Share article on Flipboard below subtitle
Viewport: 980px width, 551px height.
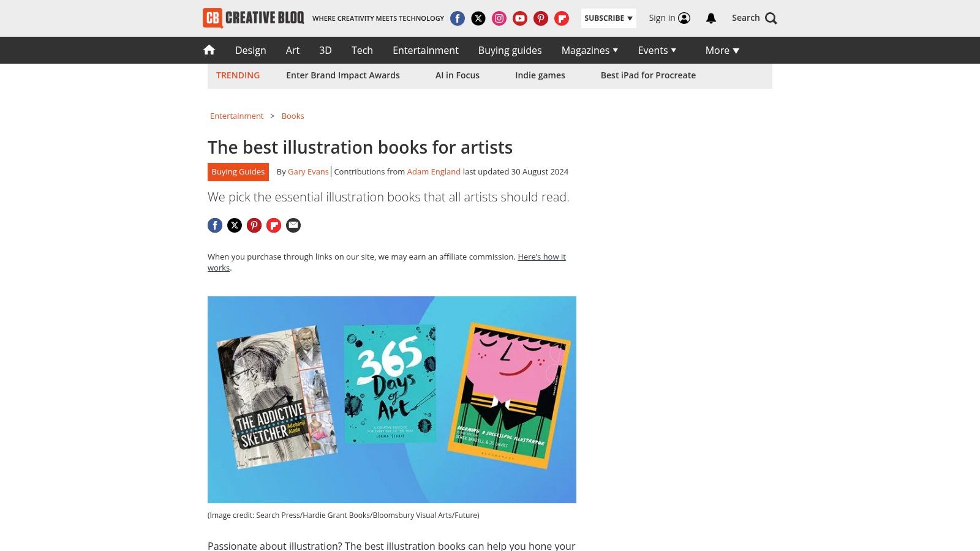coord(274,225)
